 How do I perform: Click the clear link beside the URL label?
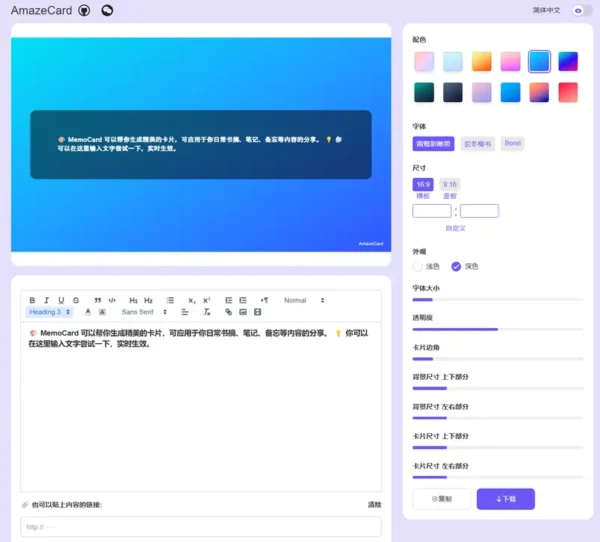point(374,504)
